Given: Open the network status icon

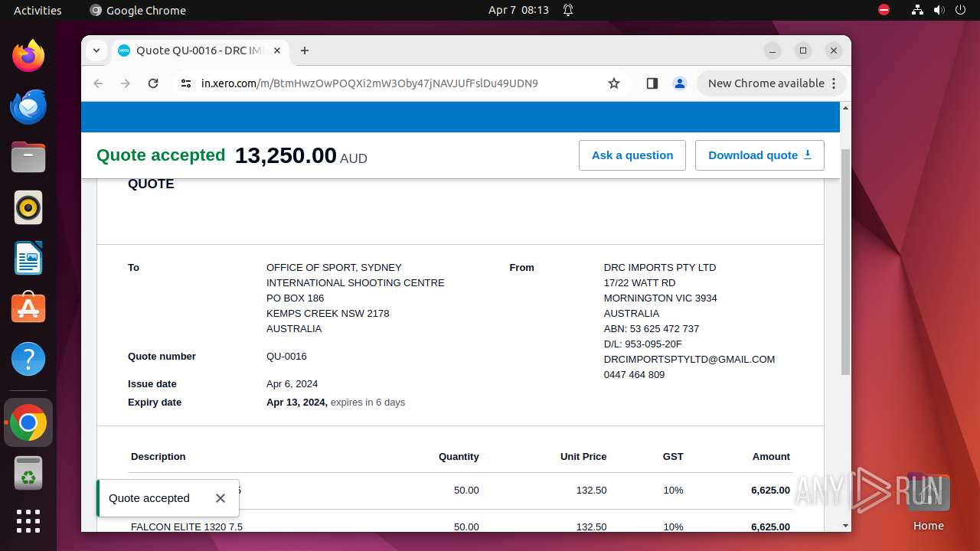Looking at the screenshot, I should (x=918, y=10).
